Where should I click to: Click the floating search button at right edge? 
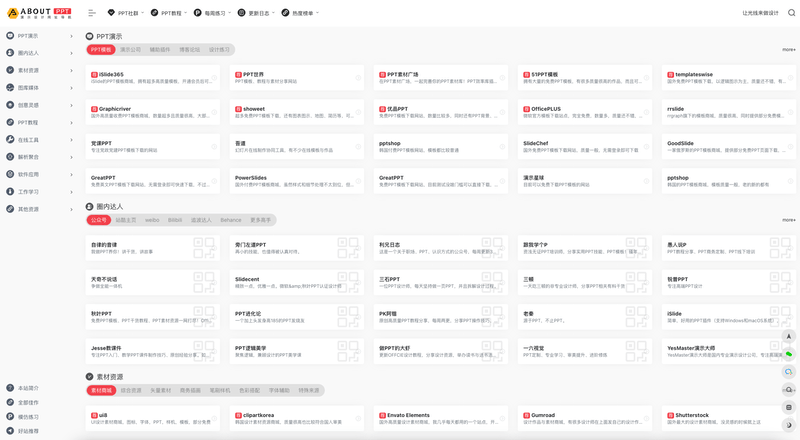tap(789, 389)
